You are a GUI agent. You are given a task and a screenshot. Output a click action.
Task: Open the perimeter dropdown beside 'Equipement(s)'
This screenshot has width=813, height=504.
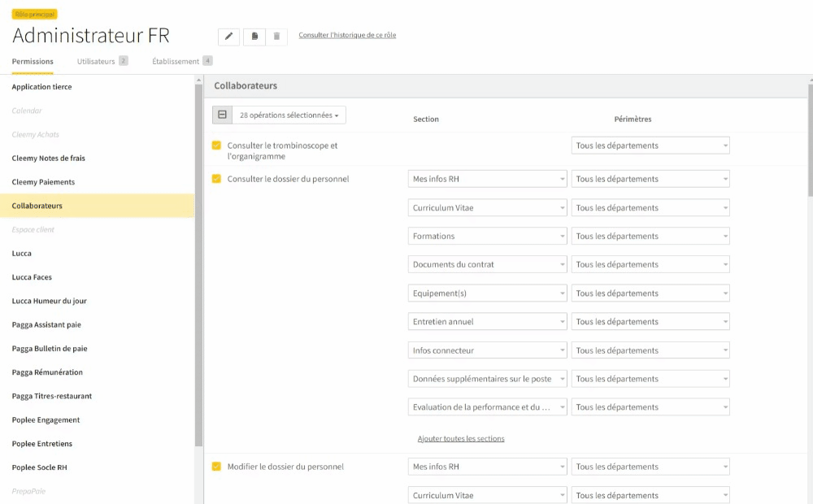pyautogui.click(x=650, y=293)
